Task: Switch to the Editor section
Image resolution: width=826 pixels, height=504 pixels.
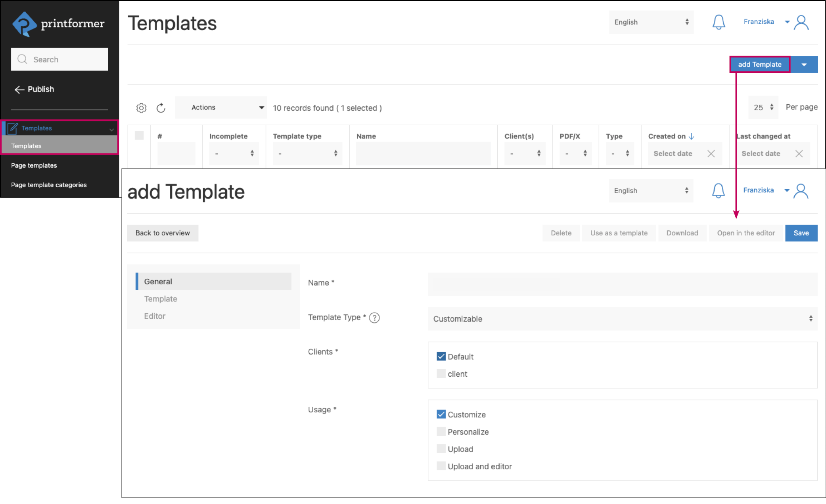Action: (x=155, y=316)
